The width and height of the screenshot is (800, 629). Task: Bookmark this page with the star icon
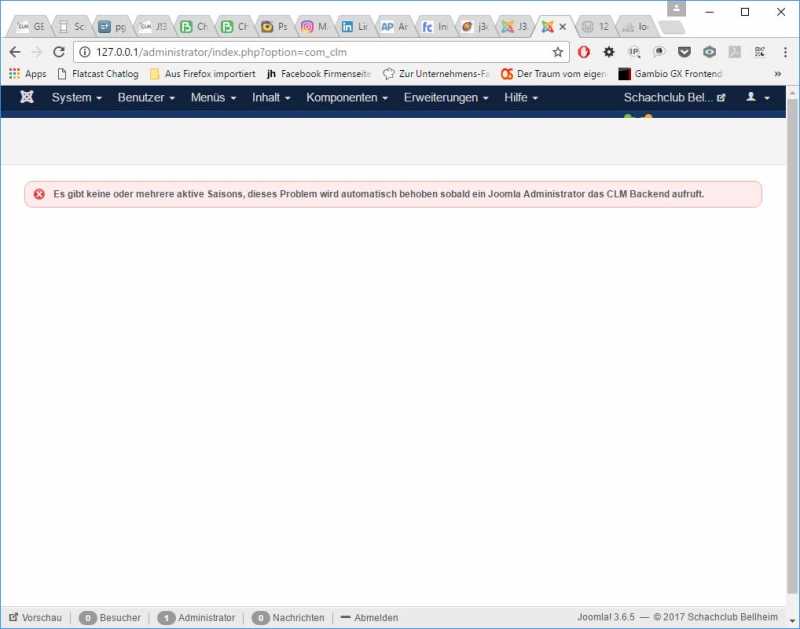[558, 52]
